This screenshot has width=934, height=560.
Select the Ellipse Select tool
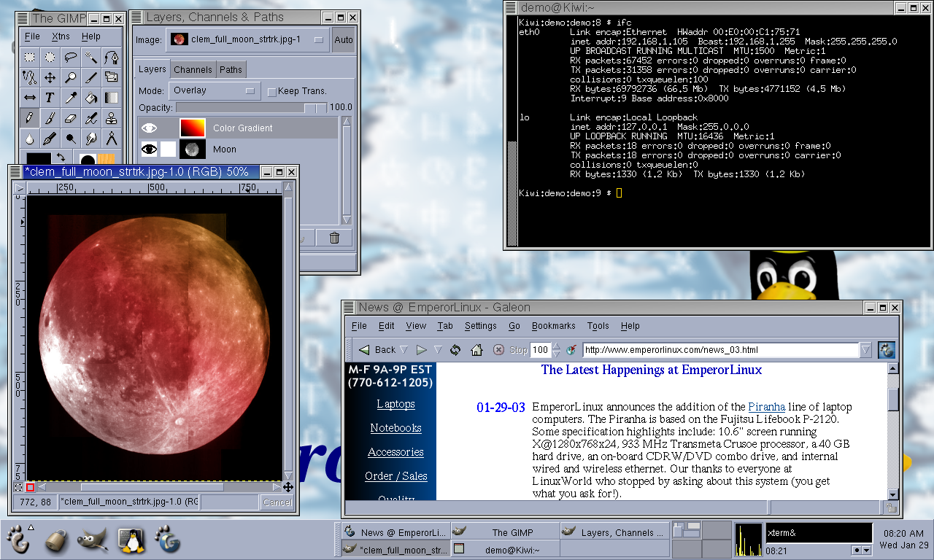click(x=50, y=56)
